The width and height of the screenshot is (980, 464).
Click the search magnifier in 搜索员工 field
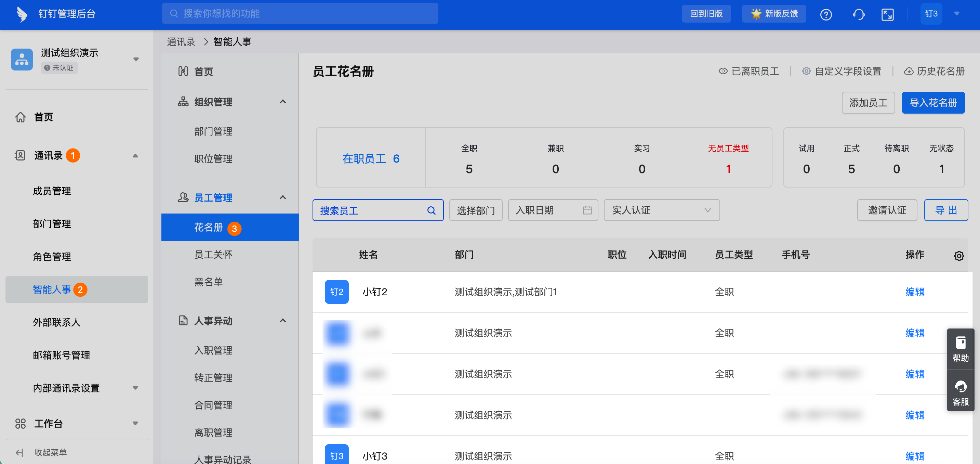tap(431, 210)
